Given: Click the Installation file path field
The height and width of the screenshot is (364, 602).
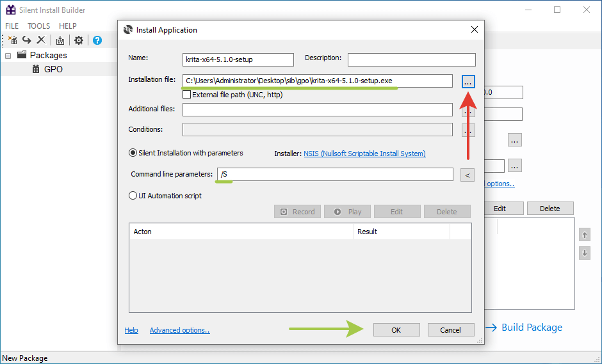Looking at the screenshot, I should 318,81.
